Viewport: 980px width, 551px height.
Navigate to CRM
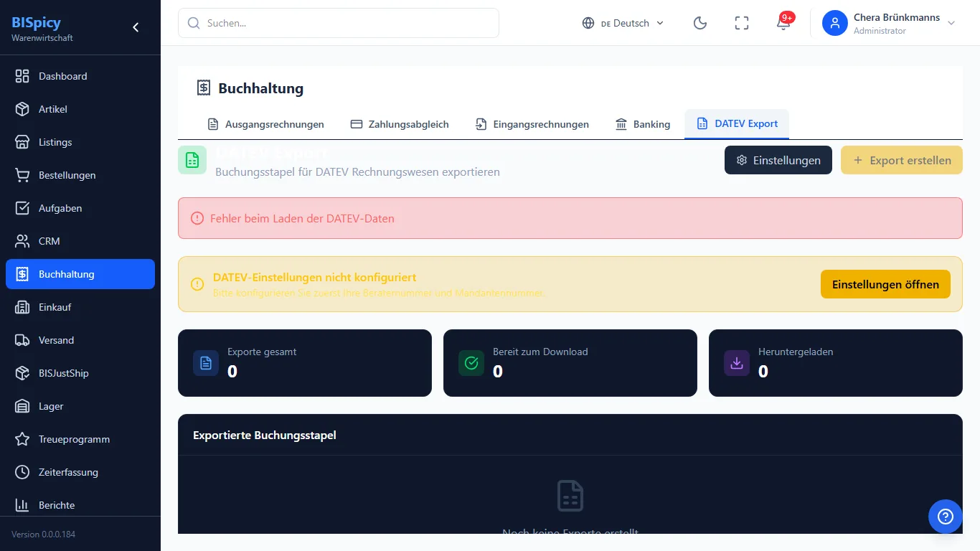pyautogui.click(x=80, y=241)
